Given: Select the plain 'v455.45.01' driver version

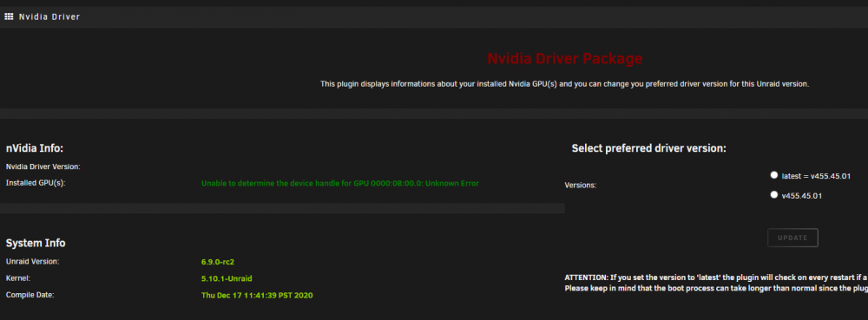Looking at the screenshot, I should click(774, 194).
